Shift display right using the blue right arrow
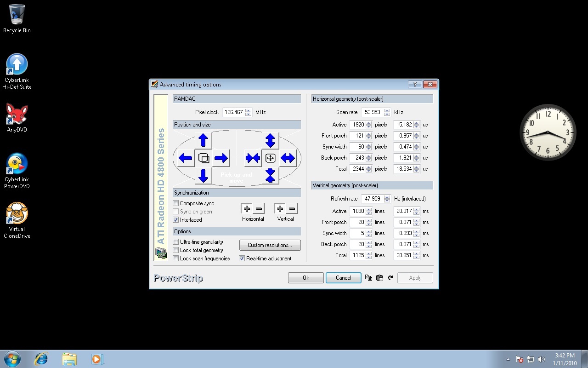Viewport: 588px width, 368px height. click(221, 158)
